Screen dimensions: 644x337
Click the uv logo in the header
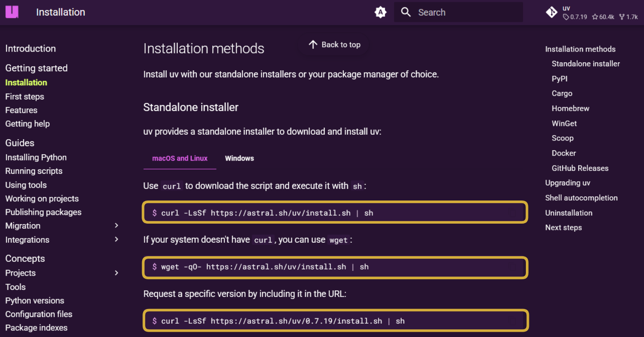12,12
